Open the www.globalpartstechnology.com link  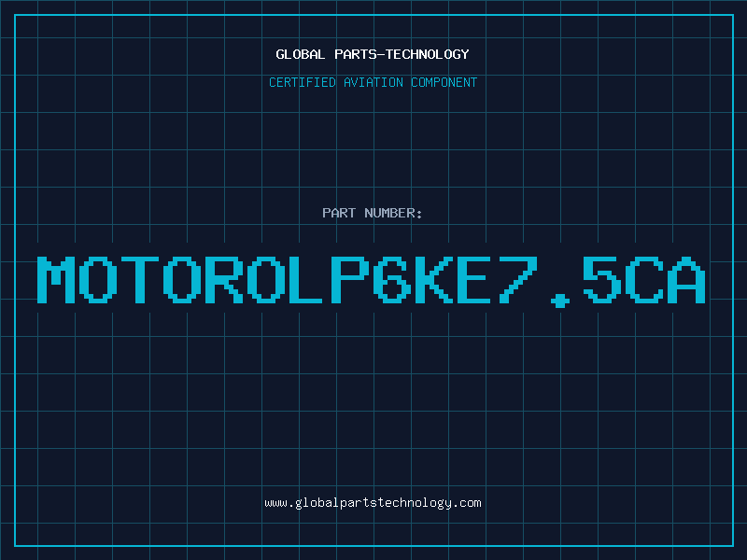[x=373, y=503]
